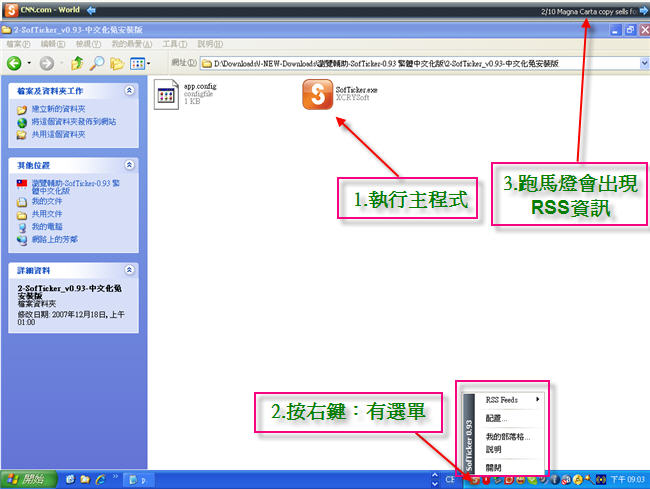Open the 工具 menu in menu bar
Image resolution: width=650 pixels, height=489 pixels.
174,45
